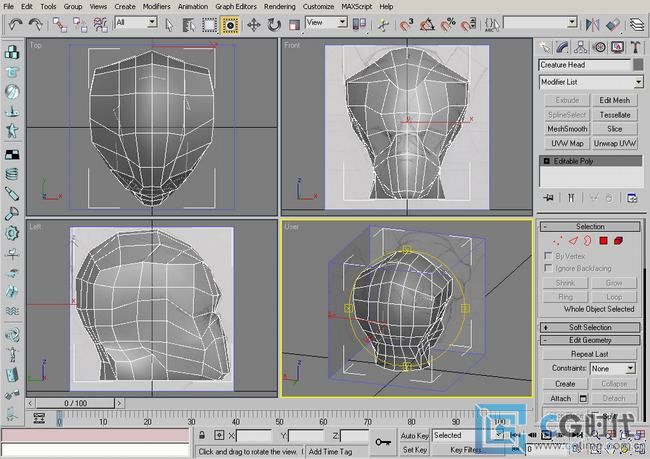Apply the Tessellate modifier button
The image size is (650, 459).
click(x=614, y=114)
